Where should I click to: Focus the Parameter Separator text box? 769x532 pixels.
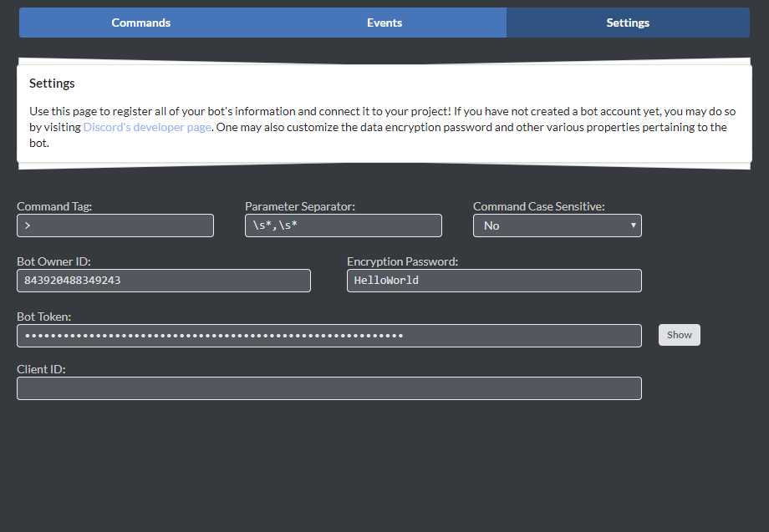(343, 225)
